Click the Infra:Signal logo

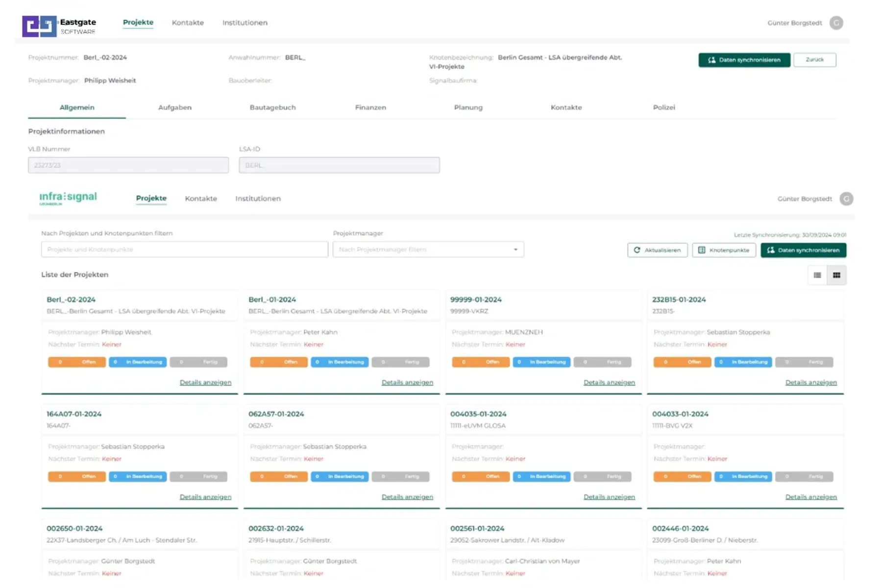(68, 198)
